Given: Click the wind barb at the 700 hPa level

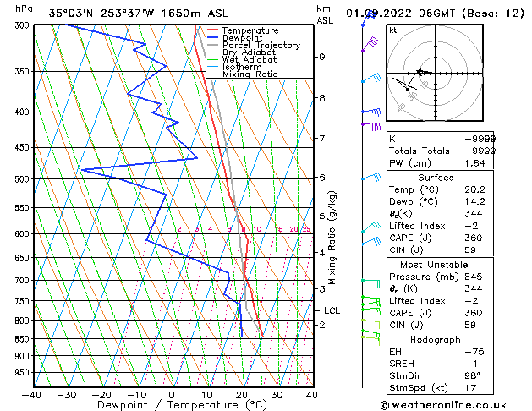Looking at the screenshot, I should click(x=370, y=283).
